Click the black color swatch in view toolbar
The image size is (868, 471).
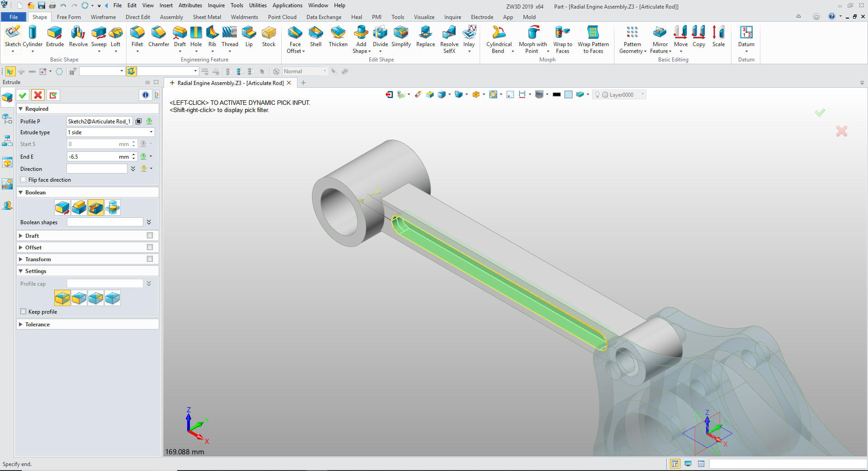[x=557, y=94]
